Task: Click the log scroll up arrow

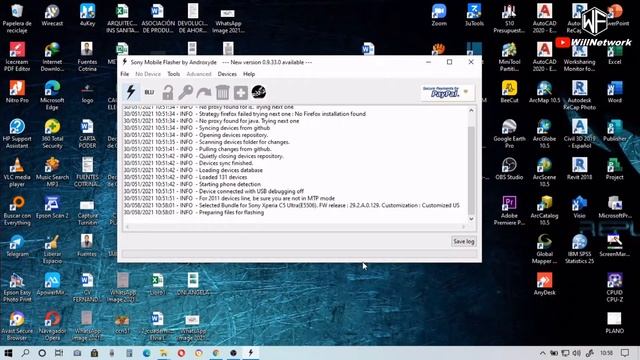Action: (471, 110)
